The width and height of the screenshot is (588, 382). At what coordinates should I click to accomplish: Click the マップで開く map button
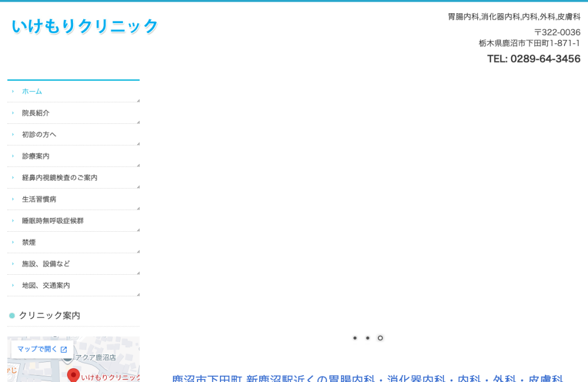pos(42,349)
